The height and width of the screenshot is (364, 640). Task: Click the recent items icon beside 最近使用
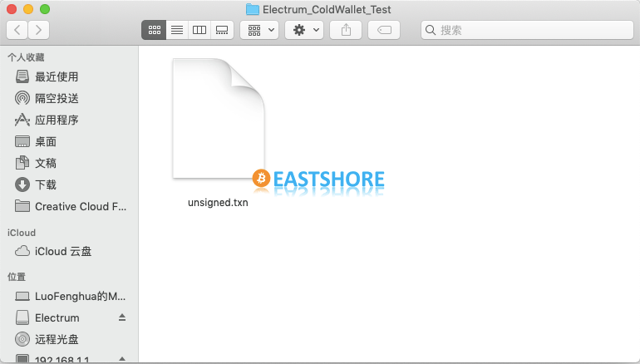(x=22, y=76)
